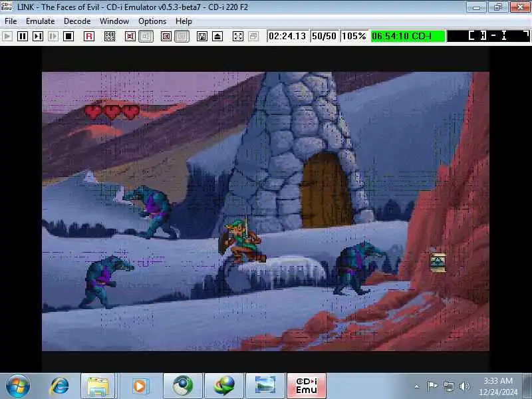Launch Internet Explorer from taskbar
The height and width of the screenshot is (399, 532).
coord(60,386)
